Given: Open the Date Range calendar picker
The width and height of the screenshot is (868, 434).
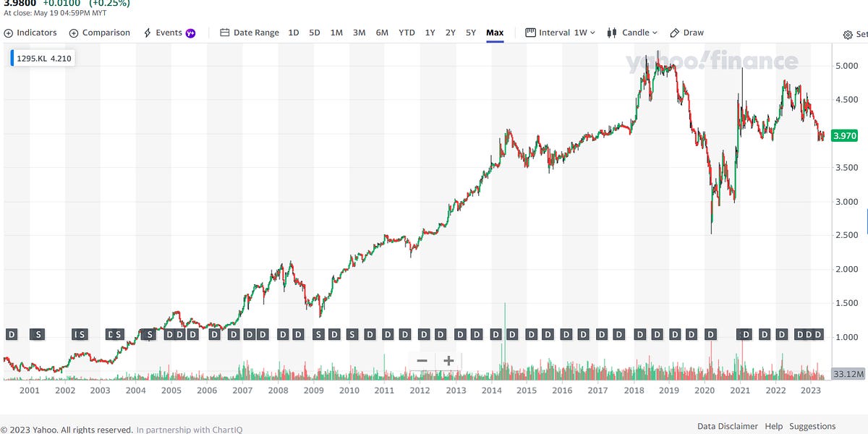Looking at the screenshot, I should tap(248, 33).
